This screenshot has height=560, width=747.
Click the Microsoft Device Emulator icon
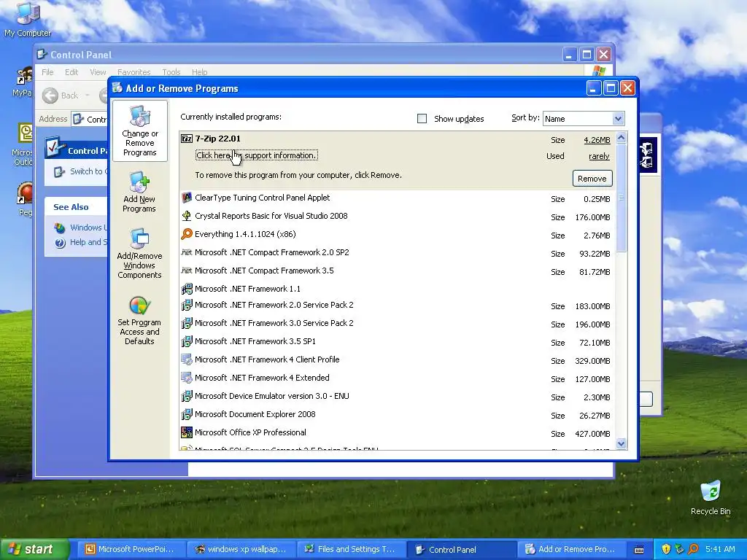pos(187,396)
